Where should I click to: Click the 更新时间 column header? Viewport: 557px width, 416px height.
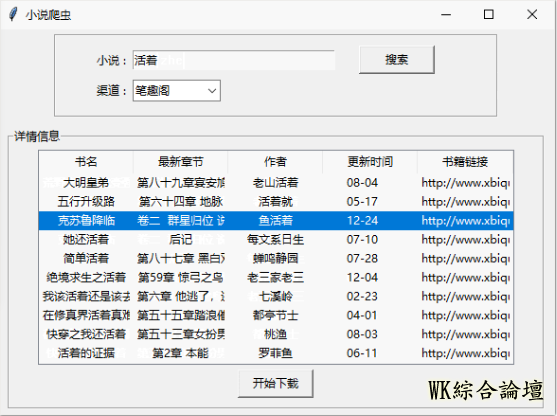point(370,162)
